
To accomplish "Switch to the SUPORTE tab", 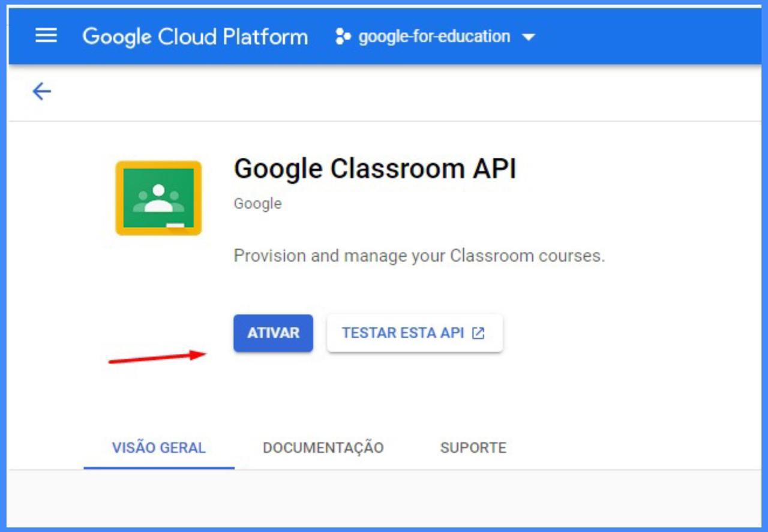I will click(473, 448).
